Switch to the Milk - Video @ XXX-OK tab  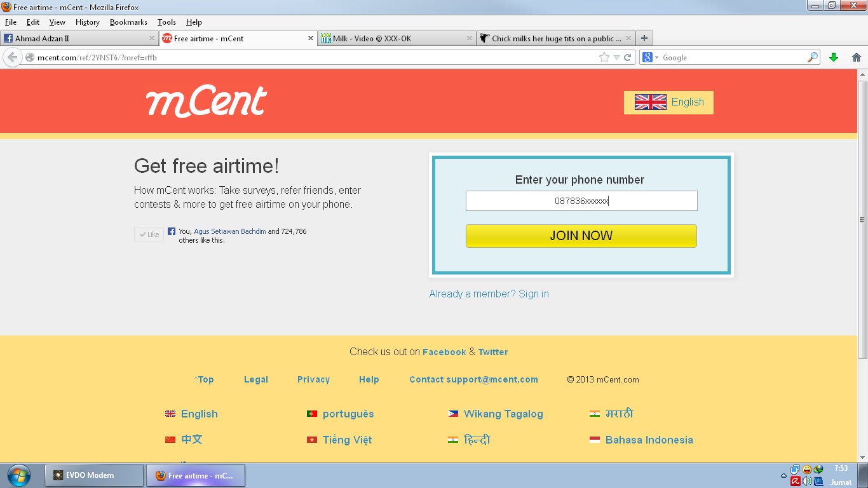(397, 38)
